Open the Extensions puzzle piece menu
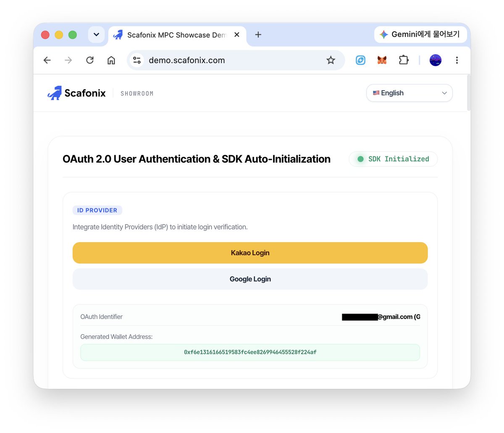Image resolution: width=504 pixels, height=433 pixels. (404, 60)
